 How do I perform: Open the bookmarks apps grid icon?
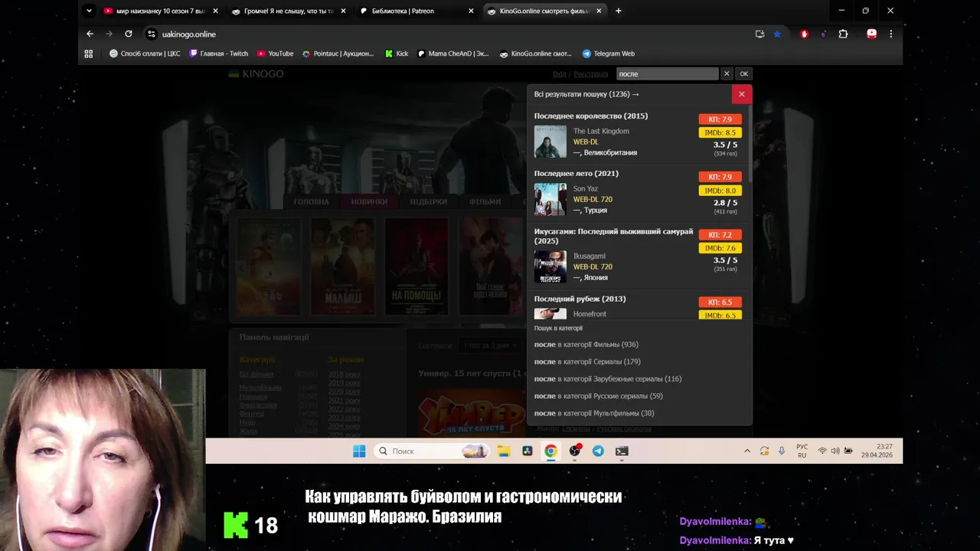click(89, 54)
